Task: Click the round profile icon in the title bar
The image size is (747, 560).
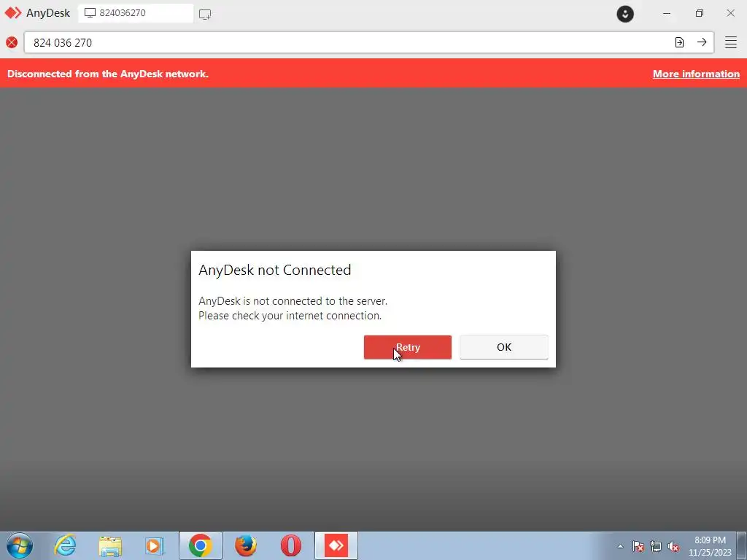Action: (625, 14)
